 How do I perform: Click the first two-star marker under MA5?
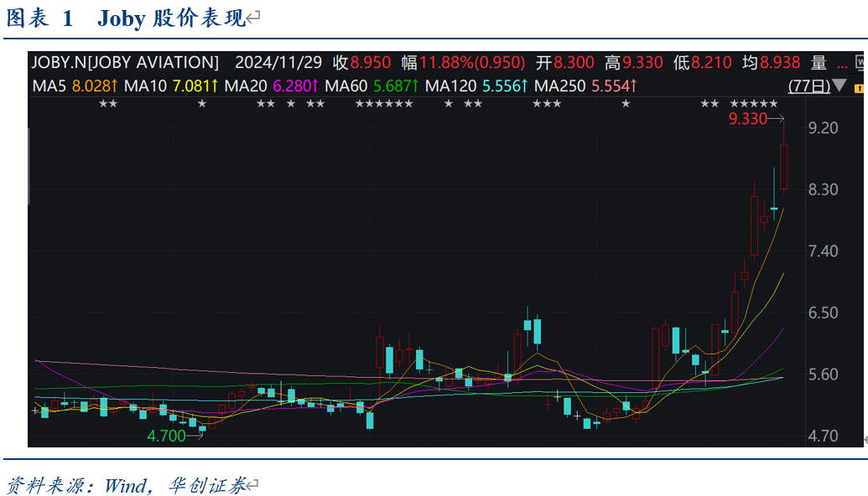[107, 103]
